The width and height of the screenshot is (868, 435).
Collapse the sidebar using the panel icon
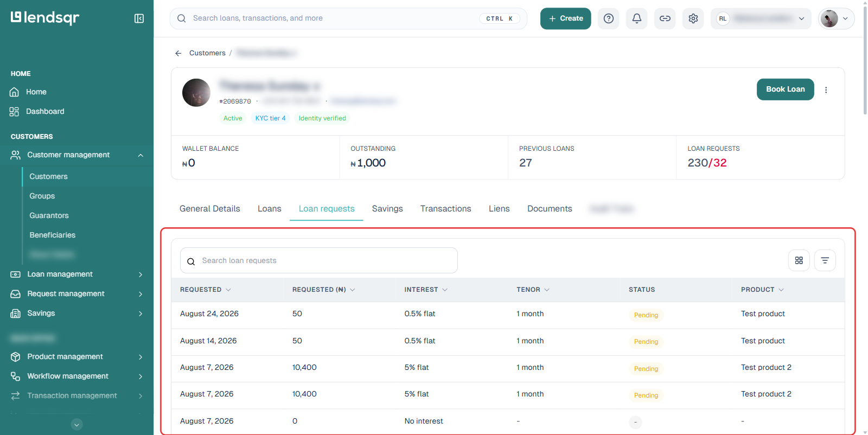[139, 18]
